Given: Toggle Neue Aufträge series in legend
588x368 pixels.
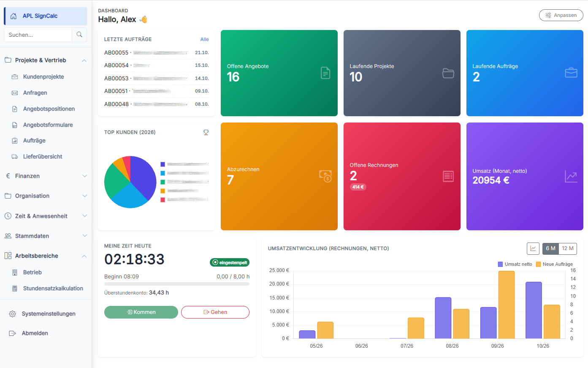Looking at the screenshot, I should pos(554,264).
